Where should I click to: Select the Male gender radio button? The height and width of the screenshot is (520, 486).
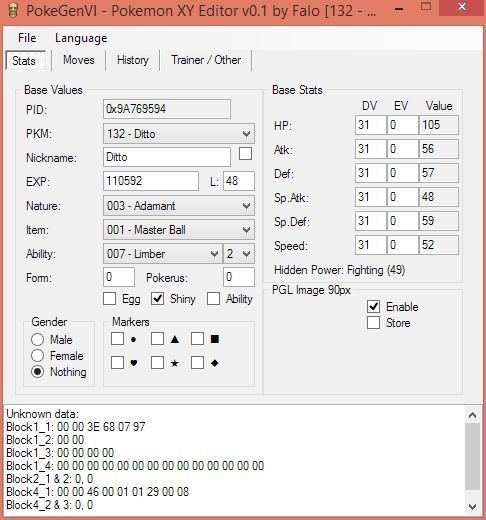tap(38, 340)
